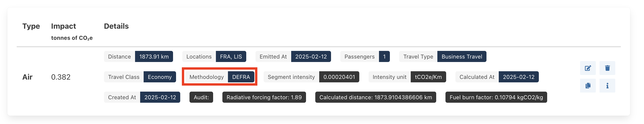Viewport: 644px width, 124px height.
Task: Click the Emitted At date tag
Action: (x=311, y=57)
